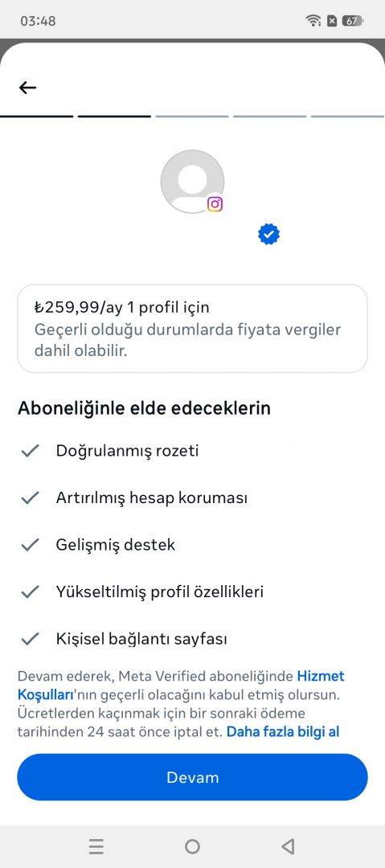Tap the Android back triangle button
This screenshot has width=385, height=868.
coord(288,846)
